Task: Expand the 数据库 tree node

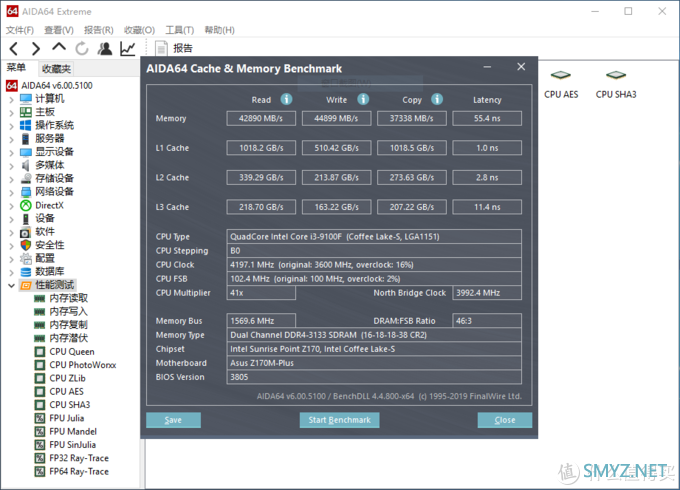Action: click(11, 272)
